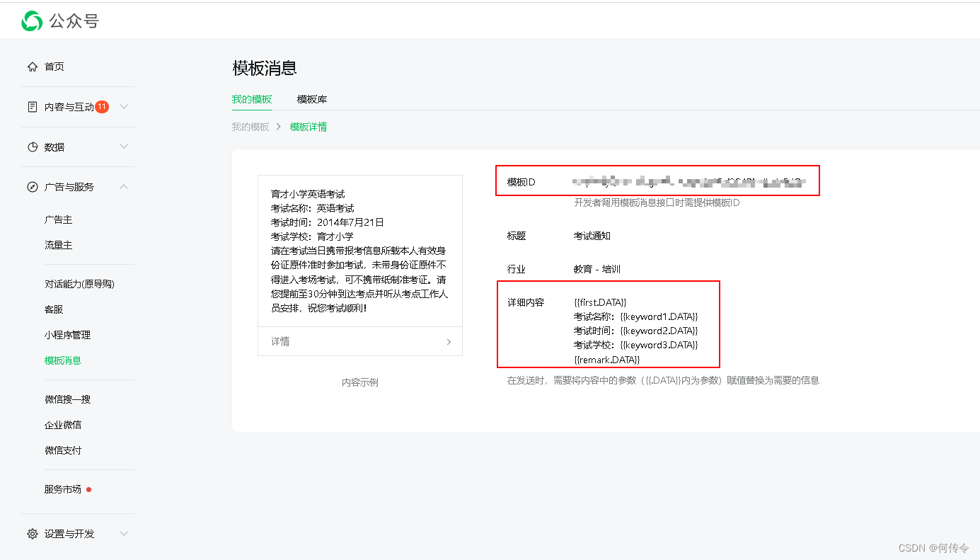This screenshot has height=560, width=980.
Task: Click the 首页 home icon
Action: coord(33,67)
